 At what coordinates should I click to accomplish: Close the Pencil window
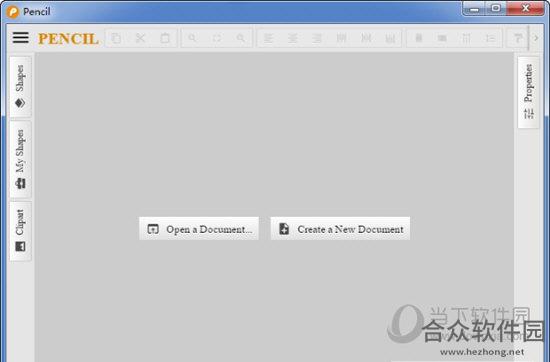click(x=526, y=8)
